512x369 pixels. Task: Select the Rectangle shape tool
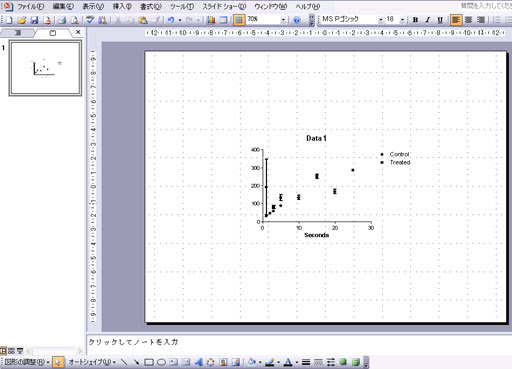(x=149, y=362)
